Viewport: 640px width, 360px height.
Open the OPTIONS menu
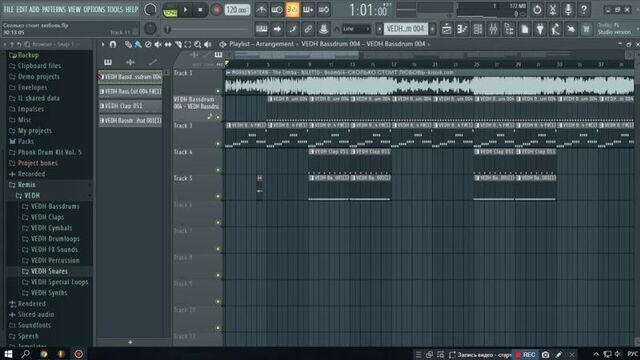pos(94,9)
